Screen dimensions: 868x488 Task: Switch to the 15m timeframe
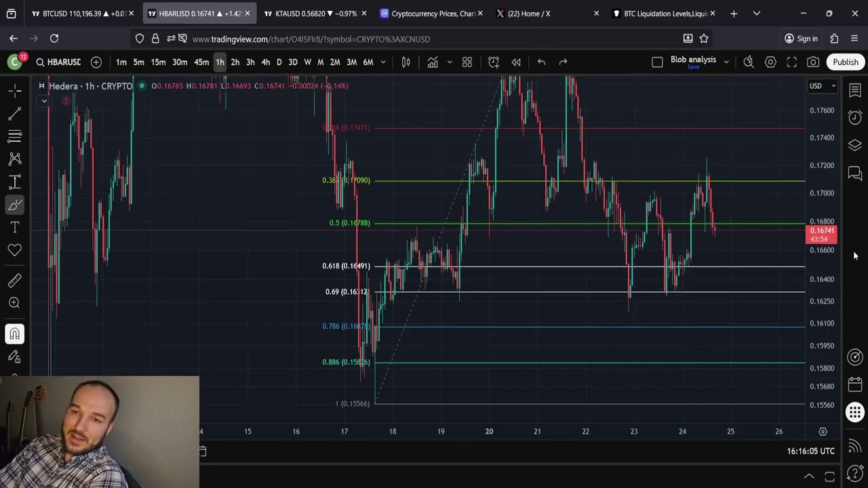158,62
